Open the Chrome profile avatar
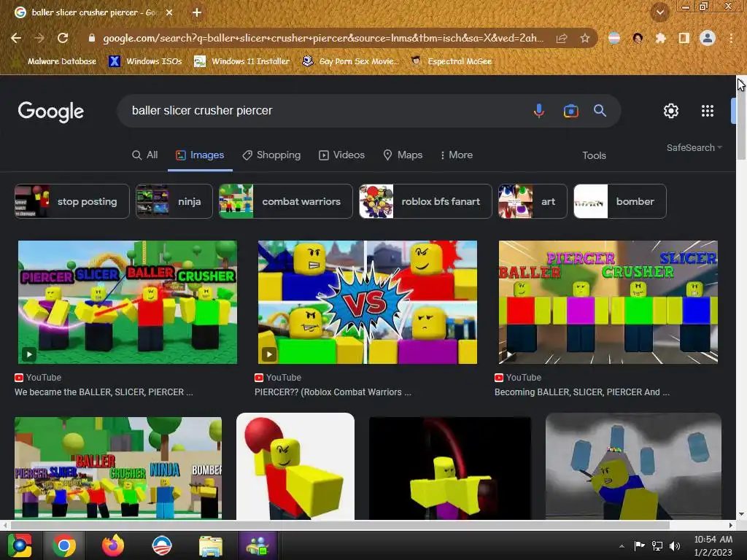Screen dimensions: 747x560 (708, 38)
